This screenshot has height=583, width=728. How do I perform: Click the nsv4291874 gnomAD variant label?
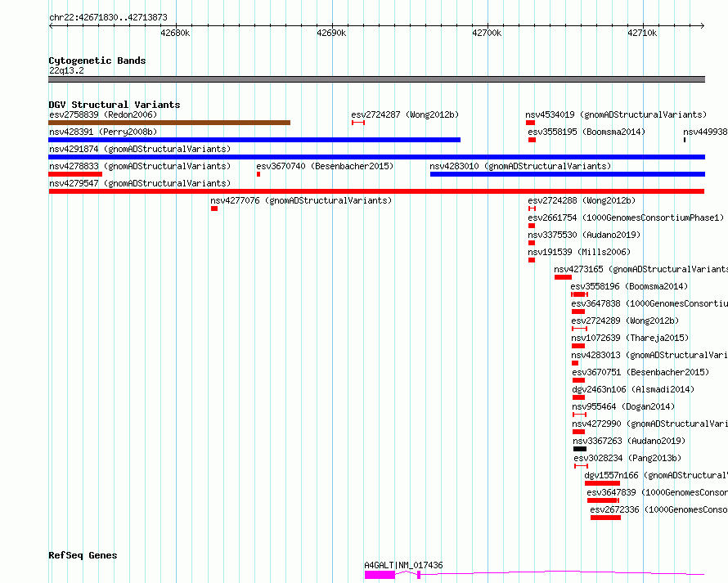click(140, 149)
